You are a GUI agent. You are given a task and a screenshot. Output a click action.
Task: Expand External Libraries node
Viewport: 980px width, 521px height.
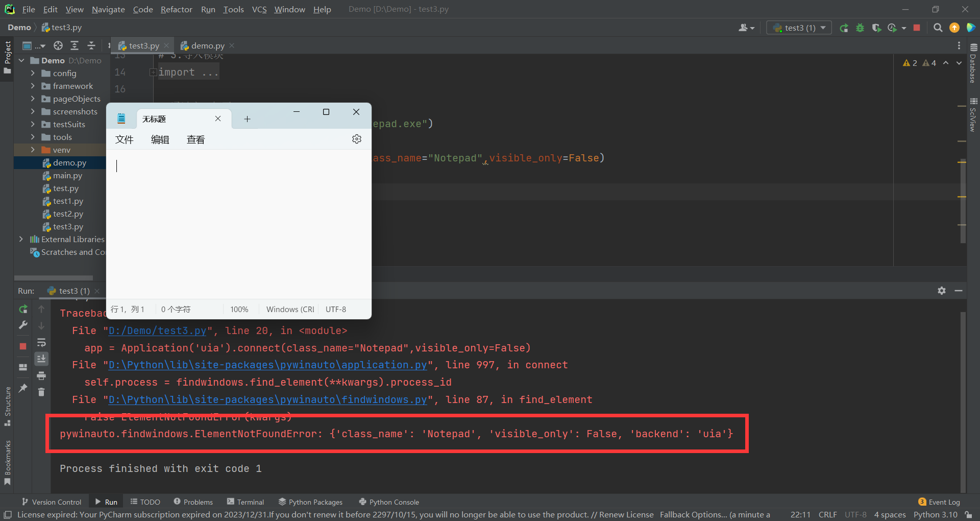[x=21, y=239]
